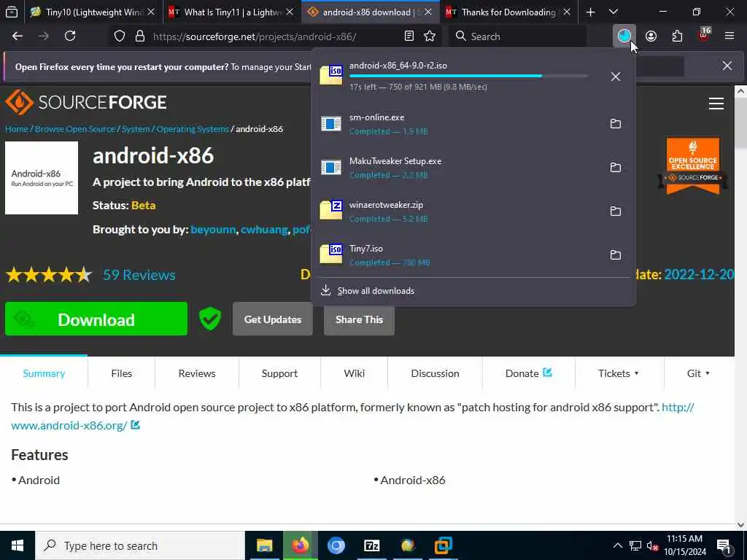Expand the list all tabs chevron
This screenshot has height=560, width=747.
click(614, 12)
